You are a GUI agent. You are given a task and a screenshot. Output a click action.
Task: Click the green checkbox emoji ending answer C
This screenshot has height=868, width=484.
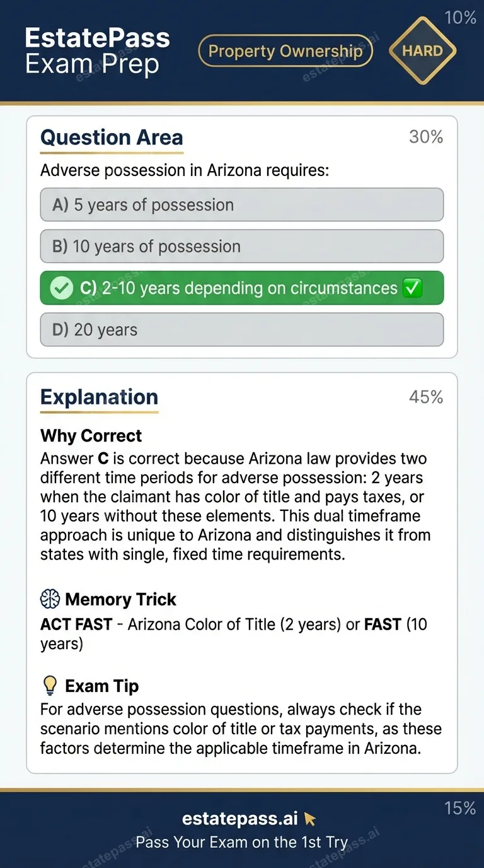[413, 288]
